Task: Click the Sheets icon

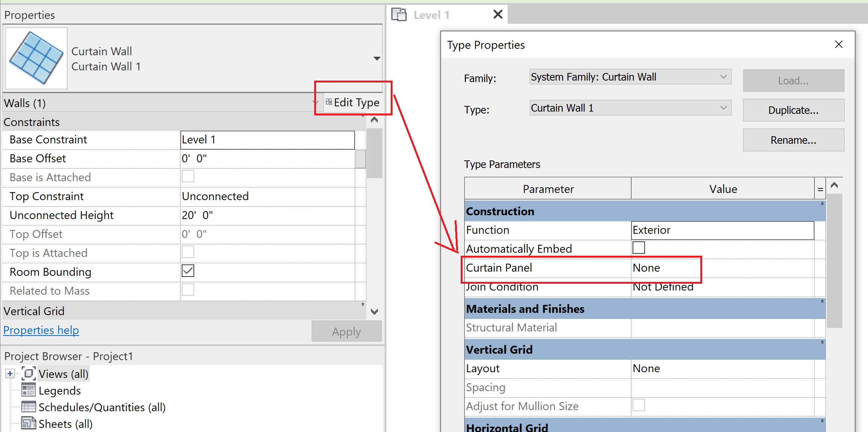Action: (x=28, y=423)
